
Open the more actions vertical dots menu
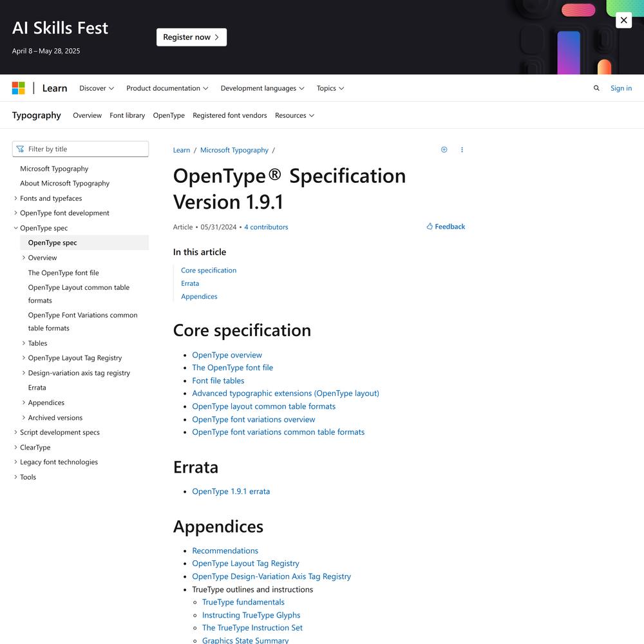click(x=462, y=149)
